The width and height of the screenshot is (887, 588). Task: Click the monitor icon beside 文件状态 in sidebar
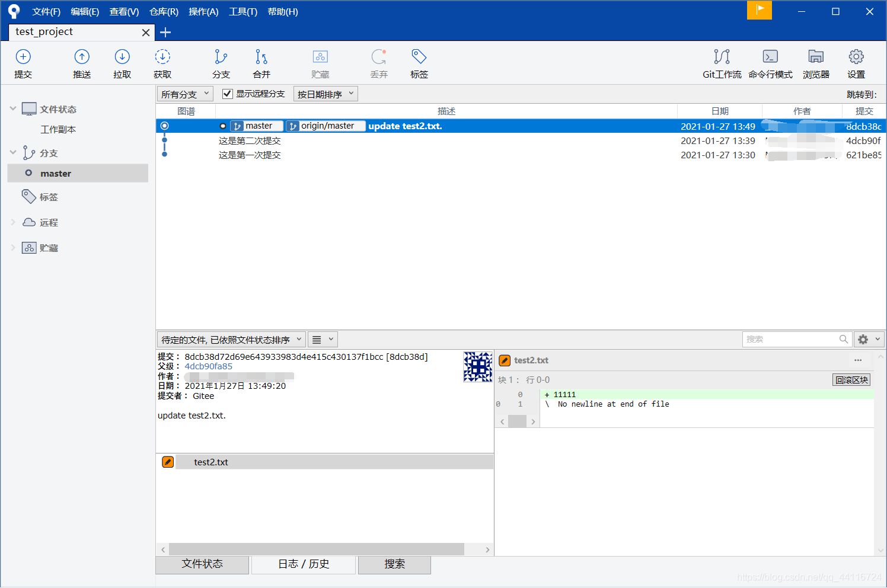click(29, 109)
